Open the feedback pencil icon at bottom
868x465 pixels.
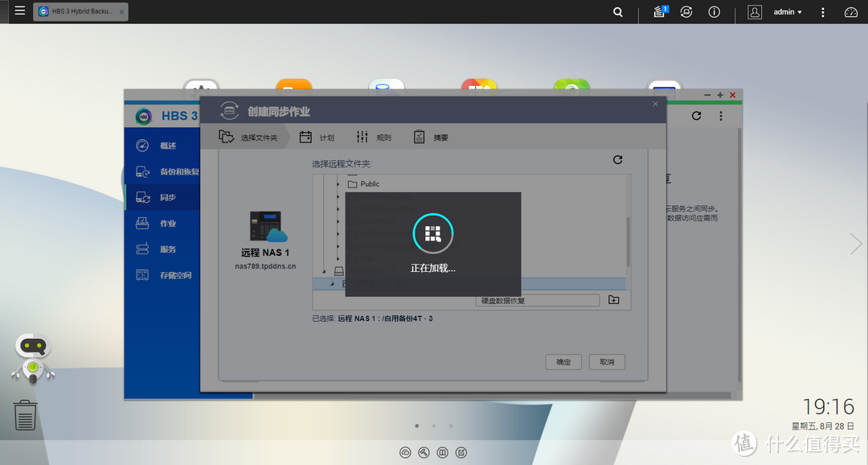tap(461, 453)
